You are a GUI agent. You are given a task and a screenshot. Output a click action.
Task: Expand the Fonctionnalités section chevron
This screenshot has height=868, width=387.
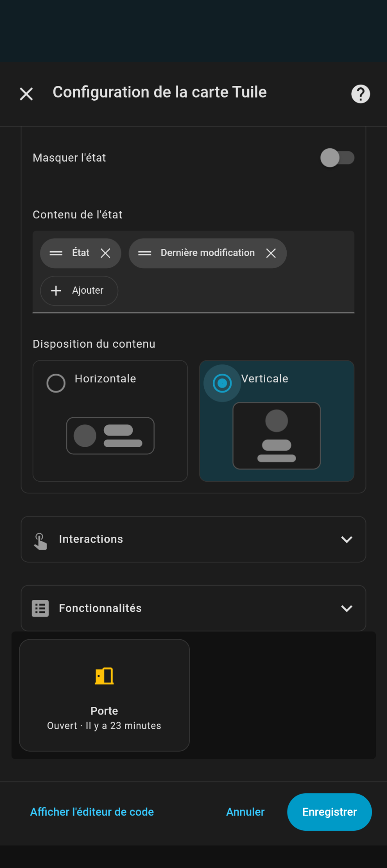(347, 608)
